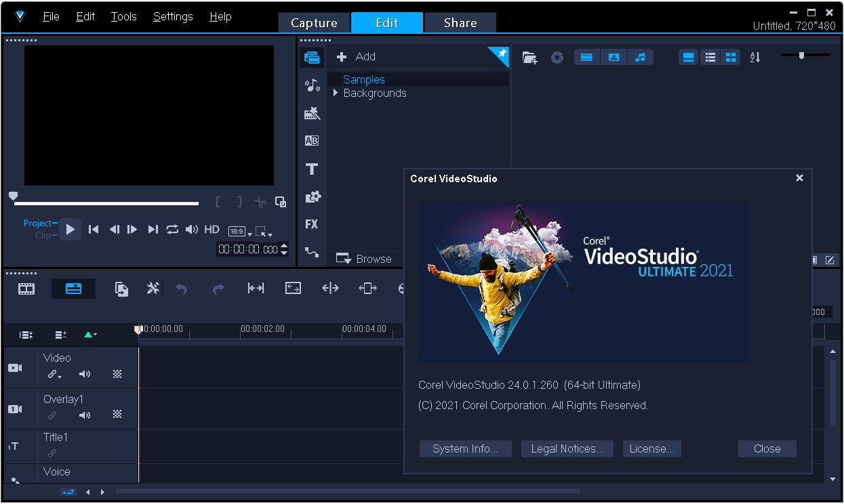Click the System Info button

coord(465,448)
